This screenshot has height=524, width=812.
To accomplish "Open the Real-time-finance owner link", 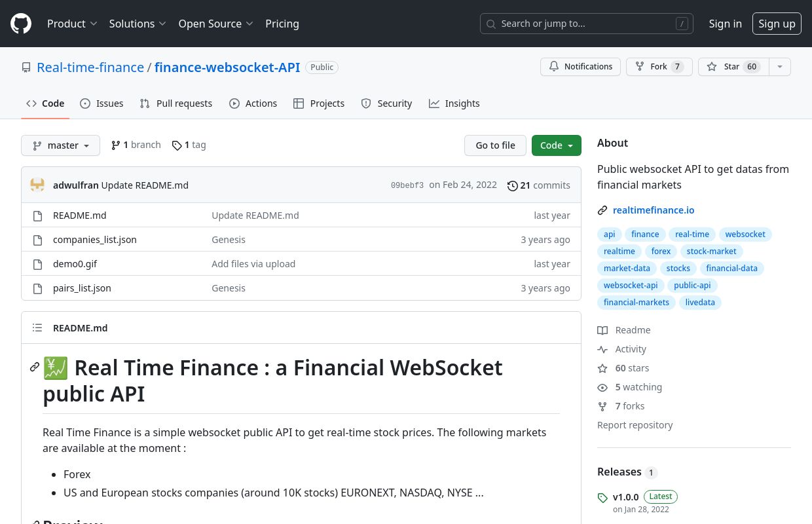I will (x=90, y=67).
